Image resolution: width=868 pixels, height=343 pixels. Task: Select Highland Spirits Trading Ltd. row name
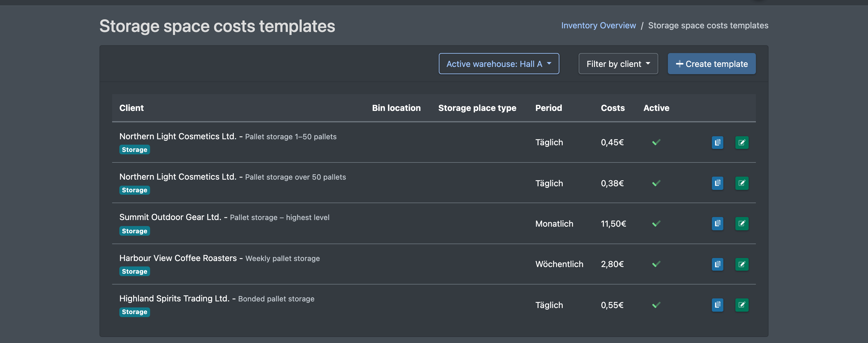click(x=174, y=298)
